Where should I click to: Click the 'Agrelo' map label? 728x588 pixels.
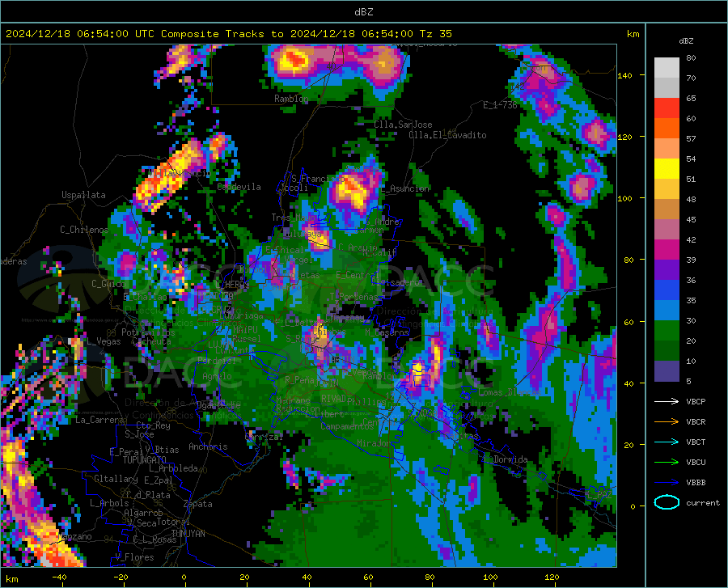(x=217, y=376)
